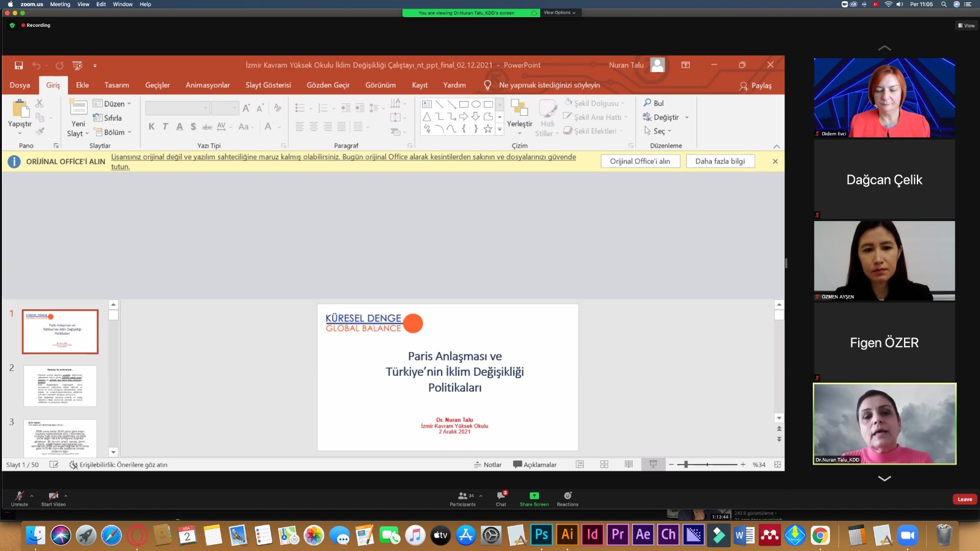This screenshot has height=551, width=980.
Task: Toggle the Notlar notes pane
Action: click(488, 465)
